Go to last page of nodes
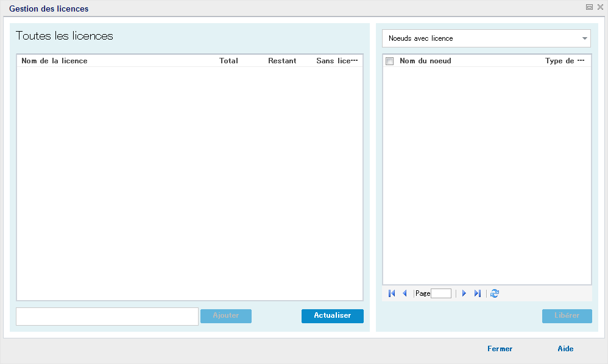 (x=478, y=293)
